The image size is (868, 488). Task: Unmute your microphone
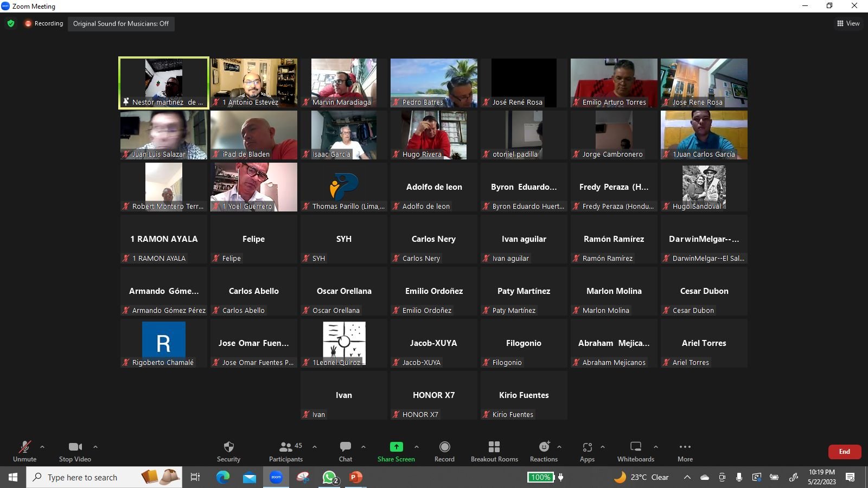[x=24, y=451]
